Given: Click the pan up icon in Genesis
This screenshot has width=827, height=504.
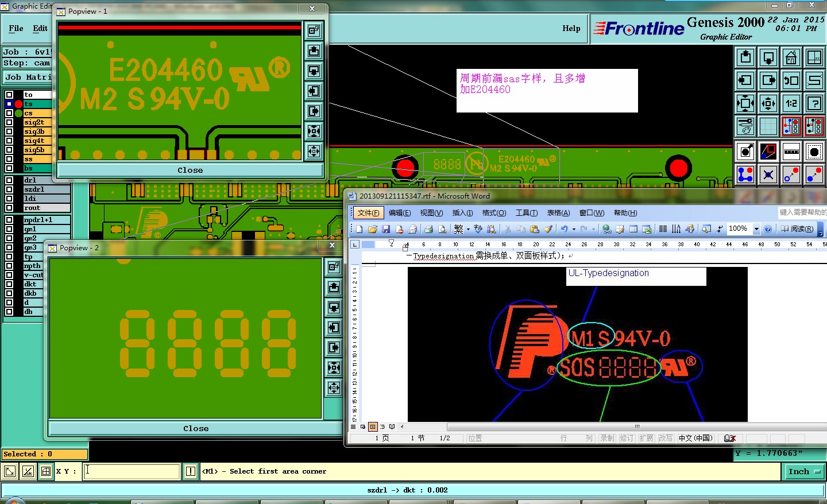Looking at the screenshot, I should click(x=745, y=57).
